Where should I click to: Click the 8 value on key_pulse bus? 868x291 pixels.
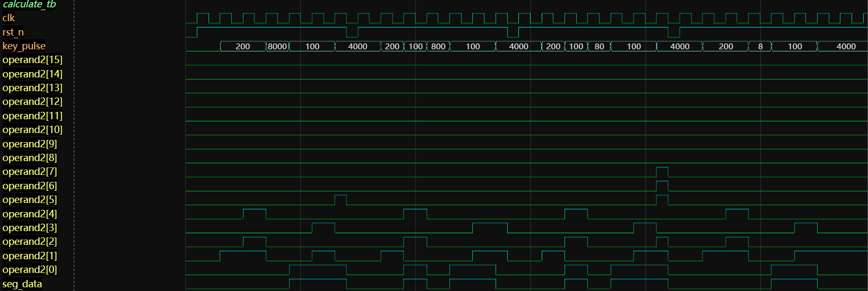point(760,47)
